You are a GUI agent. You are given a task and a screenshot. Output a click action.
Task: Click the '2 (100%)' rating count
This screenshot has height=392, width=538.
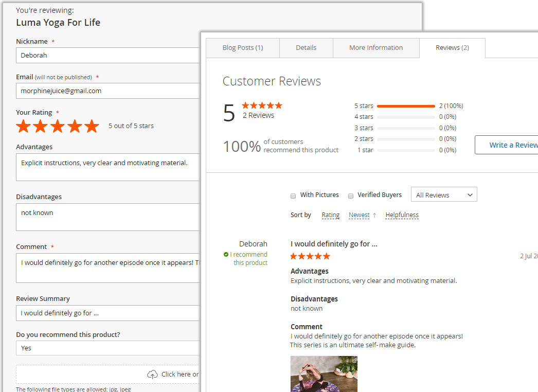(x=451, y=106)
